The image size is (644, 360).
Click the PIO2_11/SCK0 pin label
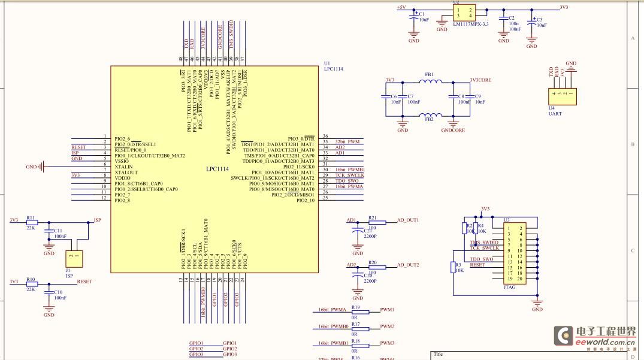[298, 167]
